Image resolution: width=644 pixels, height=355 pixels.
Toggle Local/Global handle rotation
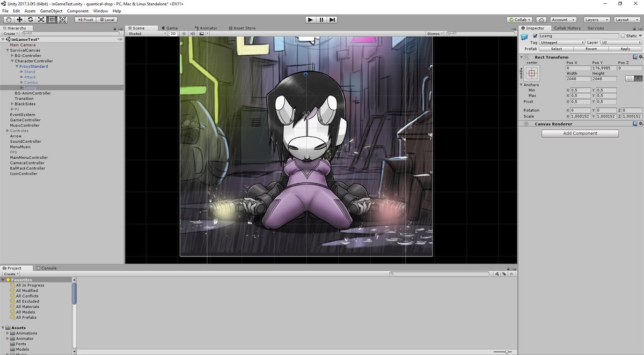[106, 20]
